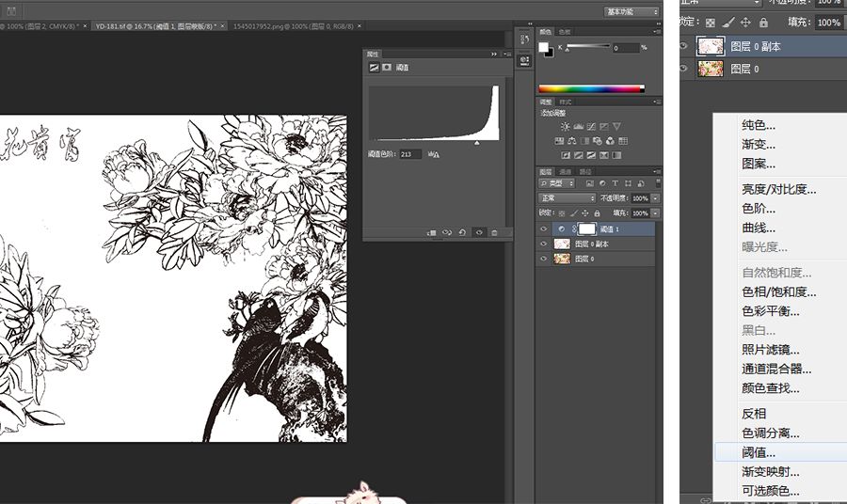Filter layers by smart object icon
The width and height of the screenshot is (847, 504).
point(641,183)
